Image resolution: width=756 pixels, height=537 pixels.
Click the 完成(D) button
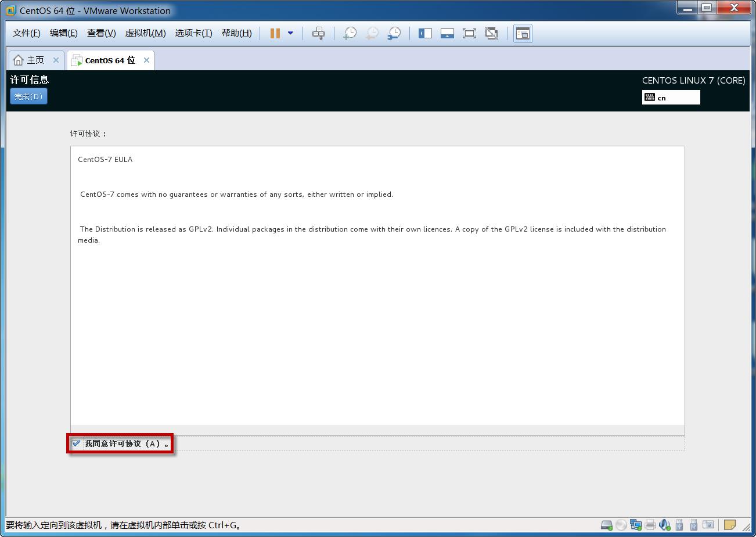pos(28,96)
